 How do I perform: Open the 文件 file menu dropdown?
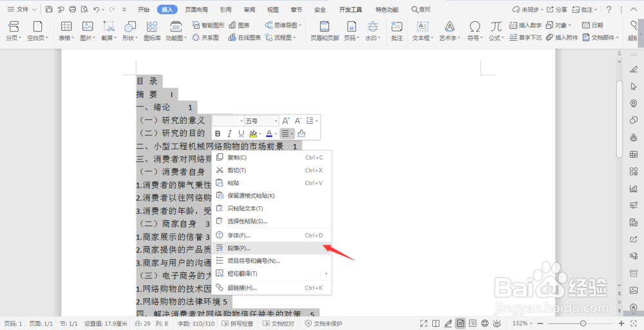point(22,9)
